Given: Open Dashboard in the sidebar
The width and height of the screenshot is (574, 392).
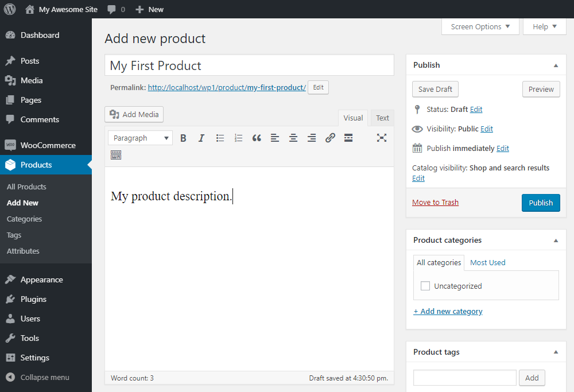Looking at the screenshot, I should (40, 35).
